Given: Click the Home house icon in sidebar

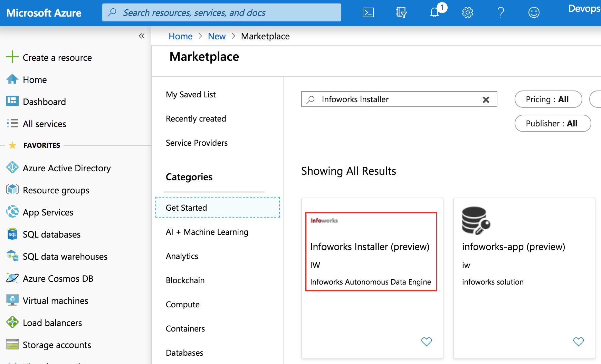Looking at the screenshot, I should tap(12, 79).
